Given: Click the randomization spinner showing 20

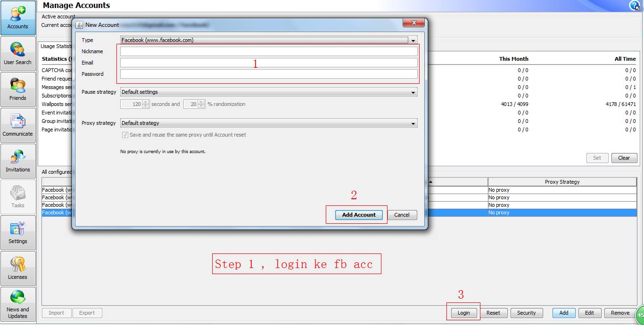Looking at the screenshot, I should [x=190, y=104].
